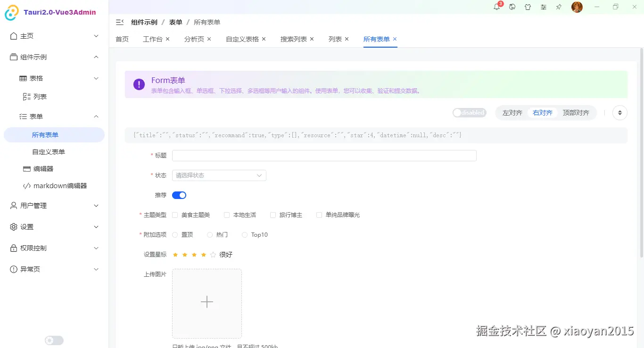Expand the 权限控制 sidebar menu
The image size is (644, 348).
52,248
